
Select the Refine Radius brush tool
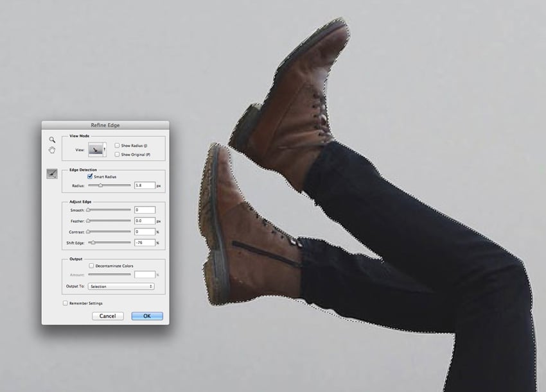click(x=52, y=174)
